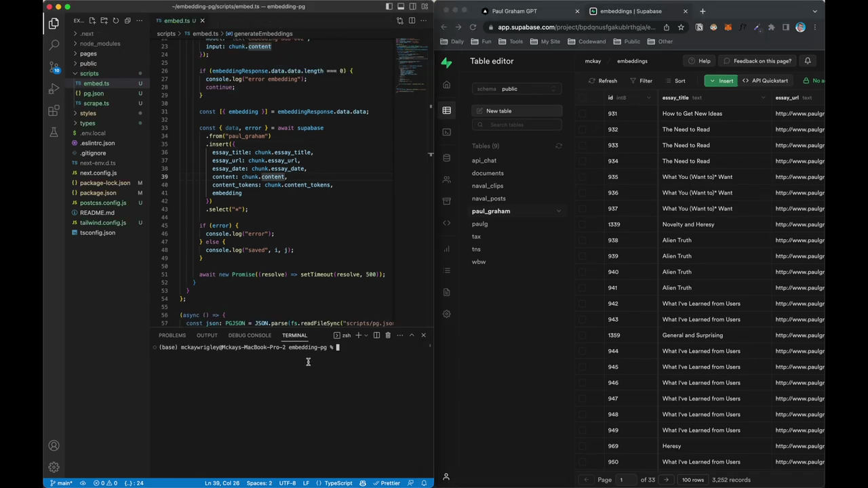
Task: Add a new terminal with plus icon
Action: (358, 335)
